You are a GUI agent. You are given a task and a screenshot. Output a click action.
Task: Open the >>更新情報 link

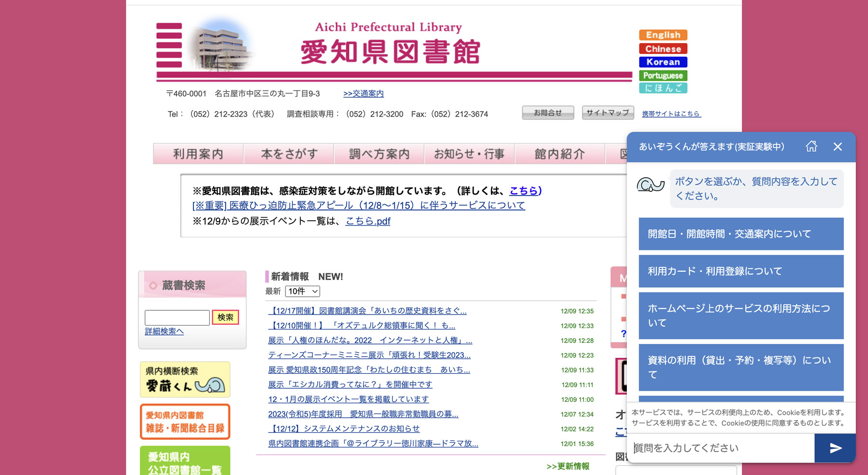tap(568, 466)
